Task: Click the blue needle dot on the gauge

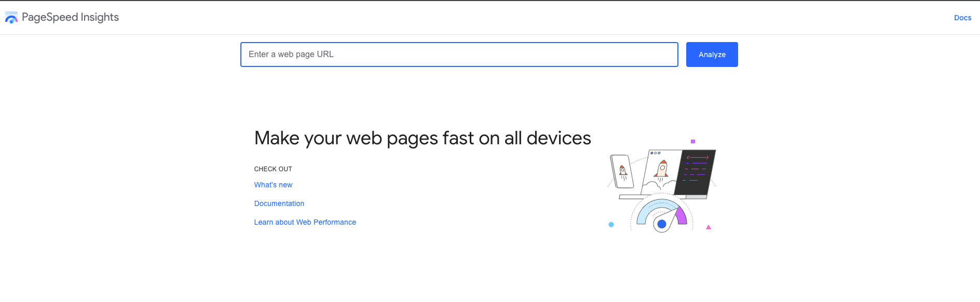Action: [x=662, y=224]
